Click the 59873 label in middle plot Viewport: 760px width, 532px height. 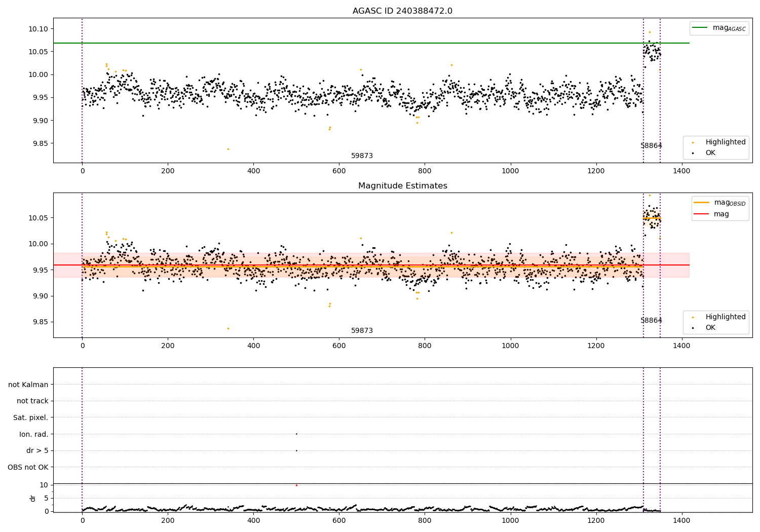click(x=362, y=331)
